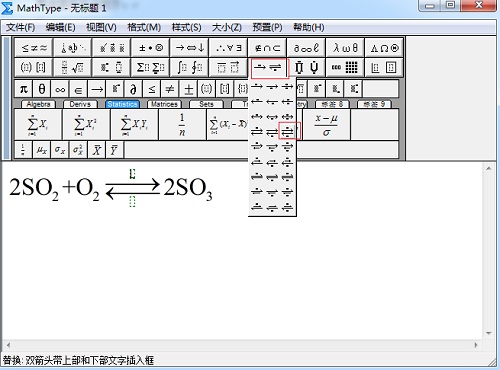Viewport: 500px width, 370px height.
Task: Insert pi symbol from small bar
Action: click(23, 89)
